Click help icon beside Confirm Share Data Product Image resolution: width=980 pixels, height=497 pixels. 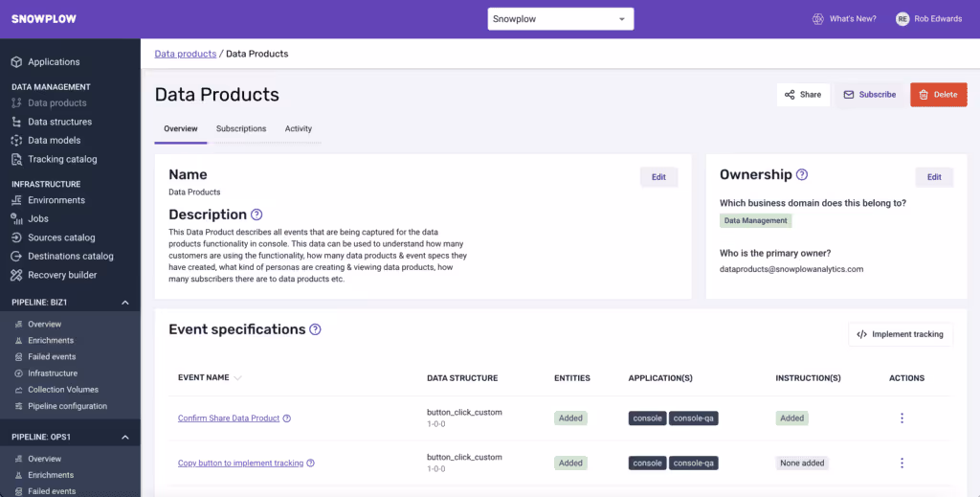click(287, 418)
